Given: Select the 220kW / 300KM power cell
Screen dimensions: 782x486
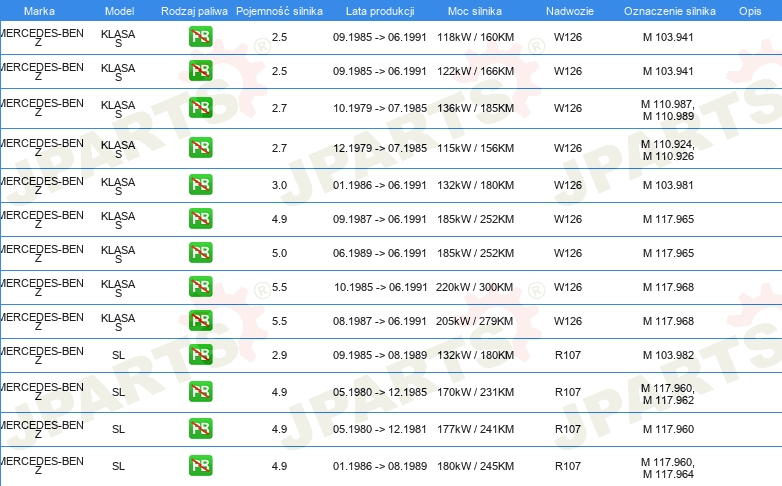Looking at the screenshot, I should click(x=474, y=287).
